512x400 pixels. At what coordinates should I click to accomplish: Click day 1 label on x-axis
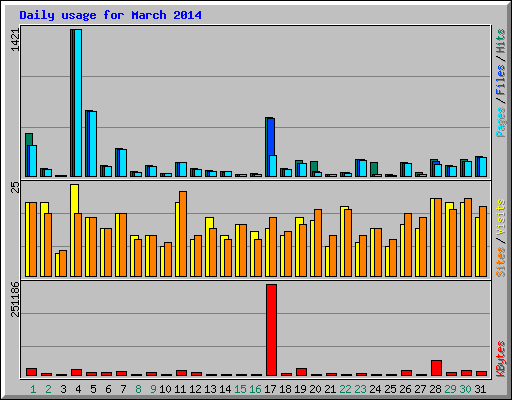[x=33, y=389]
